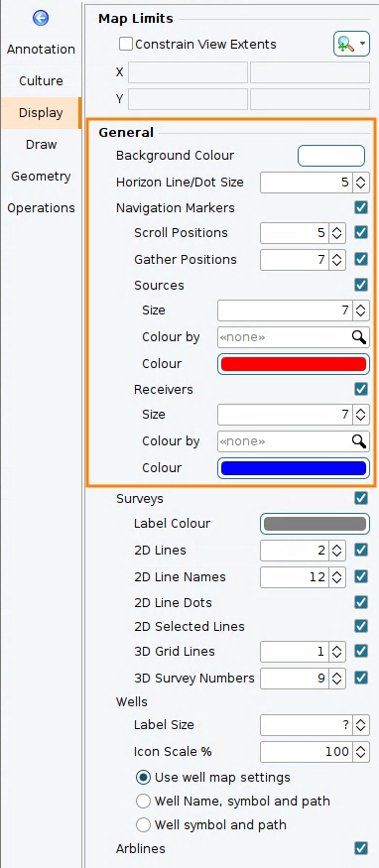The width and height of the screenshot is (379, 868).
Task: Adjust Scroll Positions stepper arrows
Action: tap(336, 233)
